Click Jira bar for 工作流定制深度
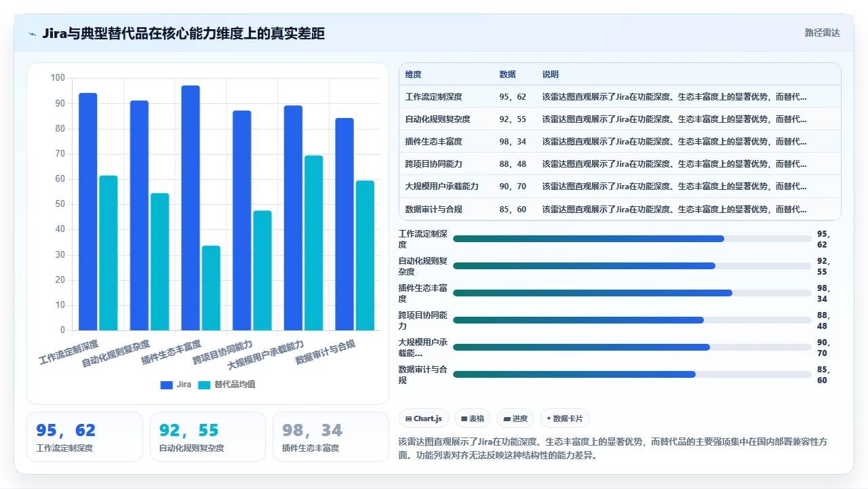868x489 pixels. click(88, 212)
